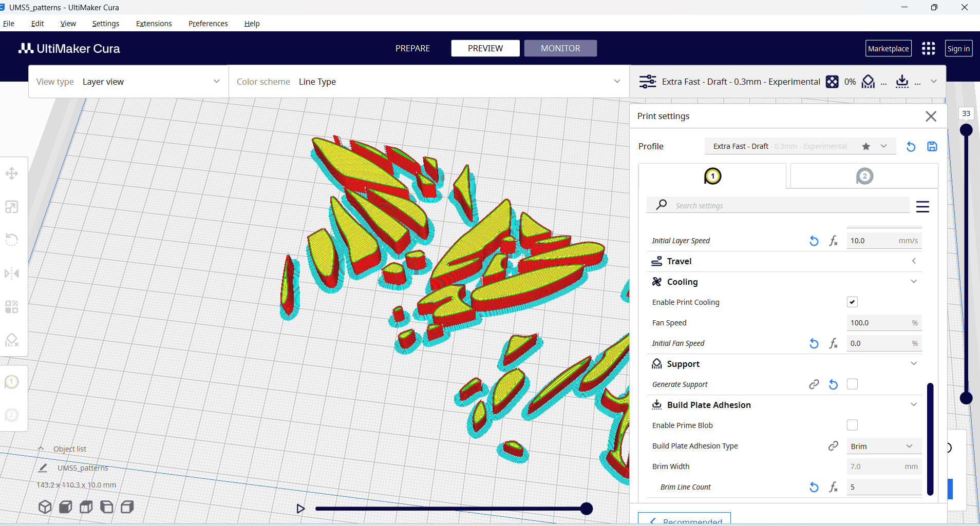Play the layer simulation
Image resolution: width=980 pixels, height=526 pixels.
point(300,509)
